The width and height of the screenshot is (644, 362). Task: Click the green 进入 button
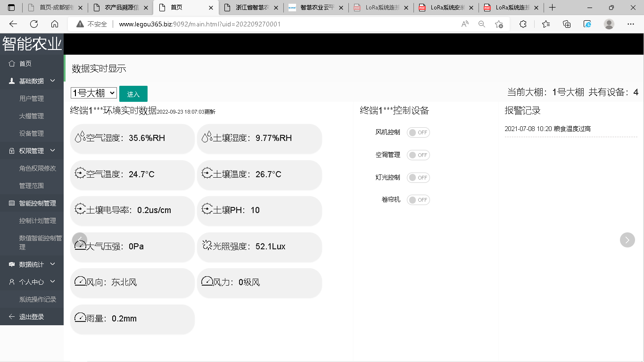click(x=133, y=94)
